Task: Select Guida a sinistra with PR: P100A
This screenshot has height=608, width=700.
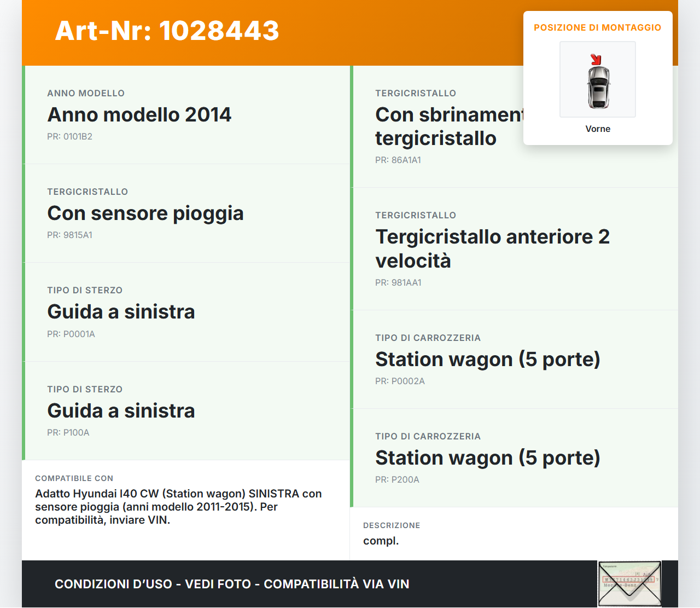Action: pyautogui.click(x=121, y=410)
